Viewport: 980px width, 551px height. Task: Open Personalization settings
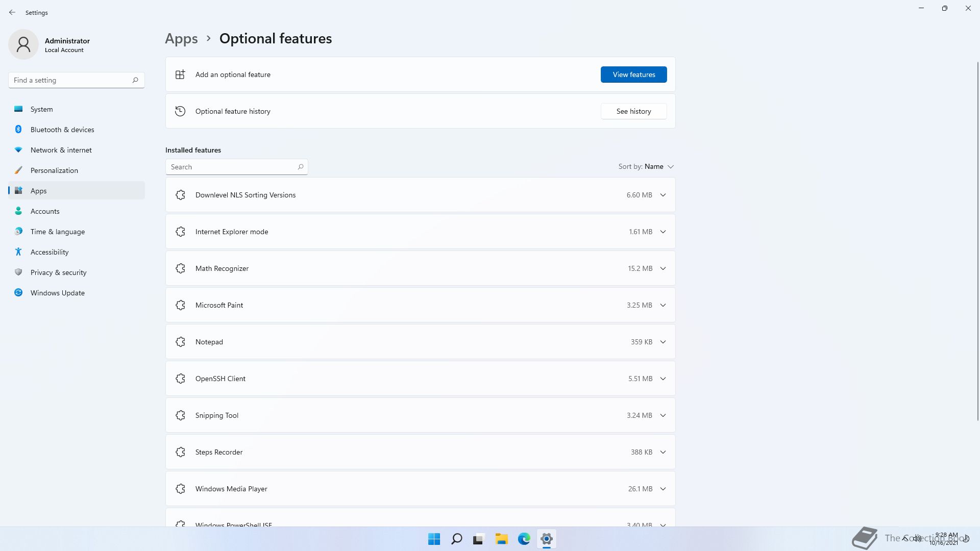click(77, 170)
